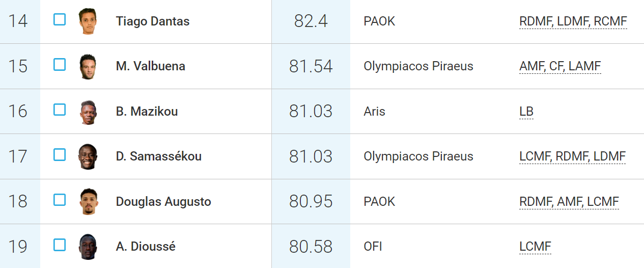
Task: Click M. Valbuena's face thumbnail
Action: 88,66
